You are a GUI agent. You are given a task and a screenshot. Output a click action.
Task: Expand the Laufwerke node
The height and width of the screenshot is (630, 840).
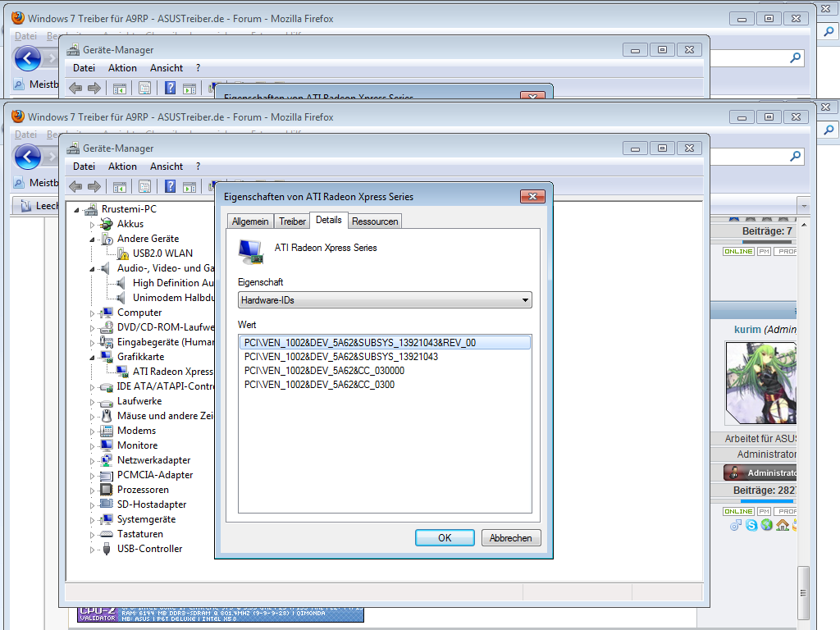coord(92,402)
